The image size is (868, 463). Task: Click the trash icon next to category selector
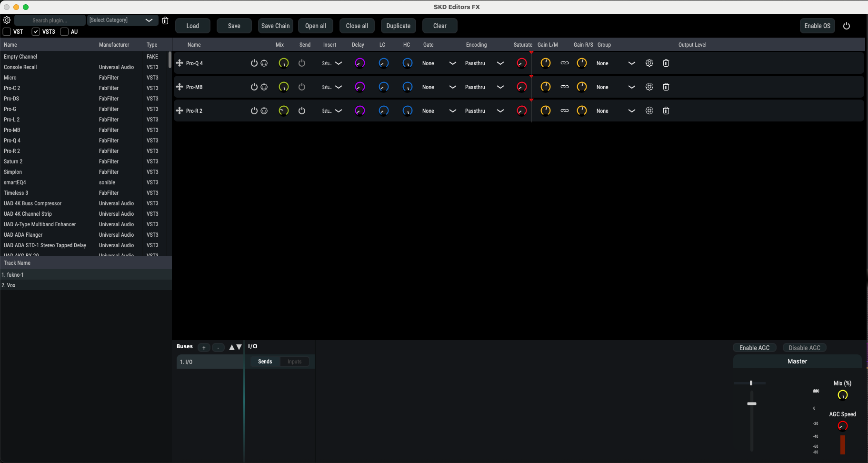click(165, 20)
